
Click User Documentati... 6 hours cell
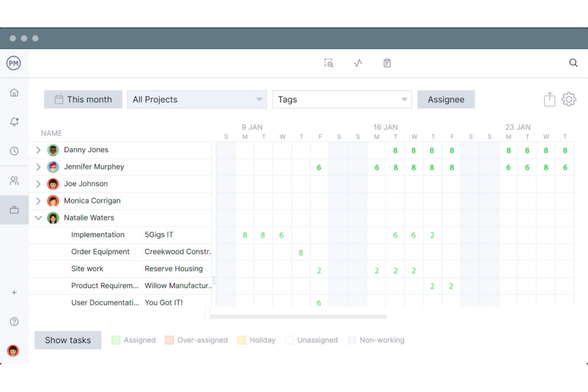tap(319, 303)
